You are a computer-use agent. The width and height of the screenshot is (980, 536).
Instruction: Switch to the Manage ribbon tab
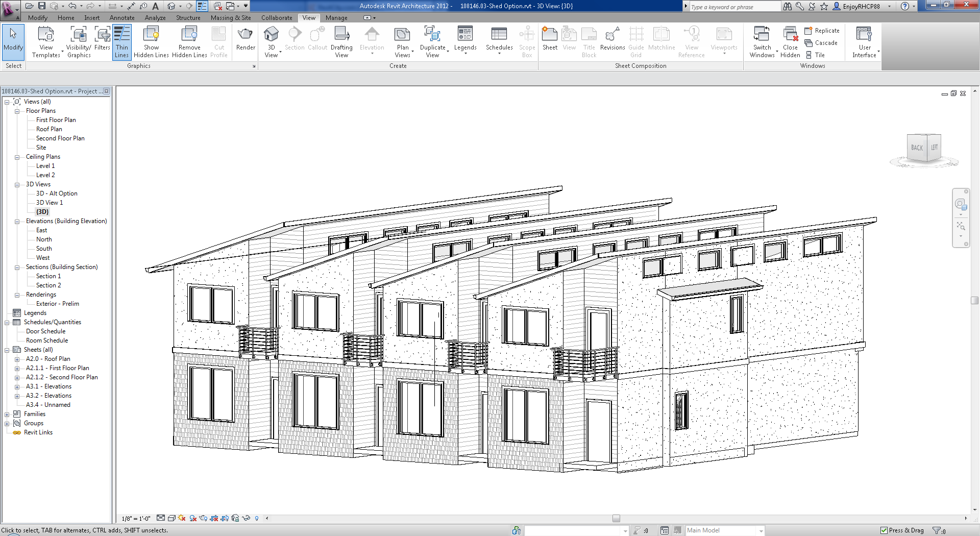pyautogui.click(x=336, y=17)
